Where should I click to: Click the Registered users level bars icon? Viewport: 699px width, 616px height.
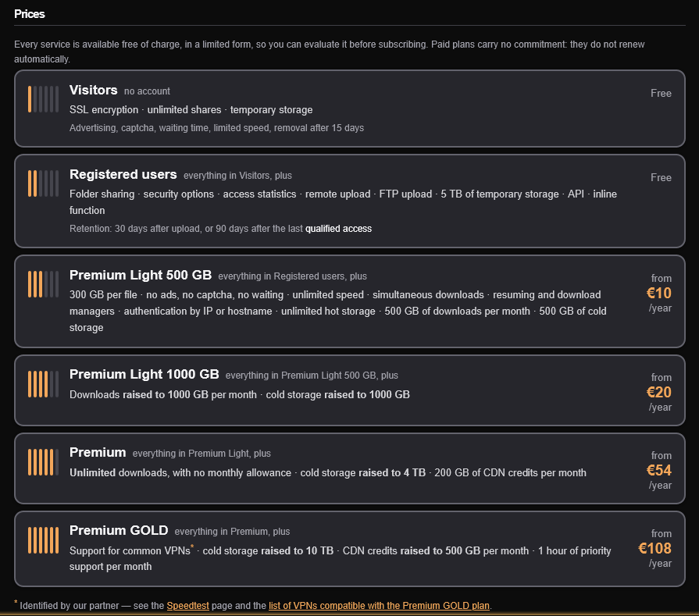click(43, 183)
